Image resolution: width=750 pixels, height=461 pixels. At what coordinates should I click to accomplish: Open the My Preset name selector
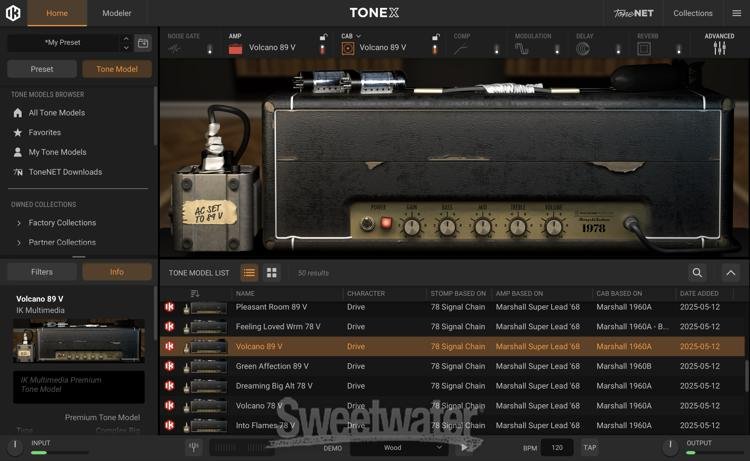coord(63,43)
